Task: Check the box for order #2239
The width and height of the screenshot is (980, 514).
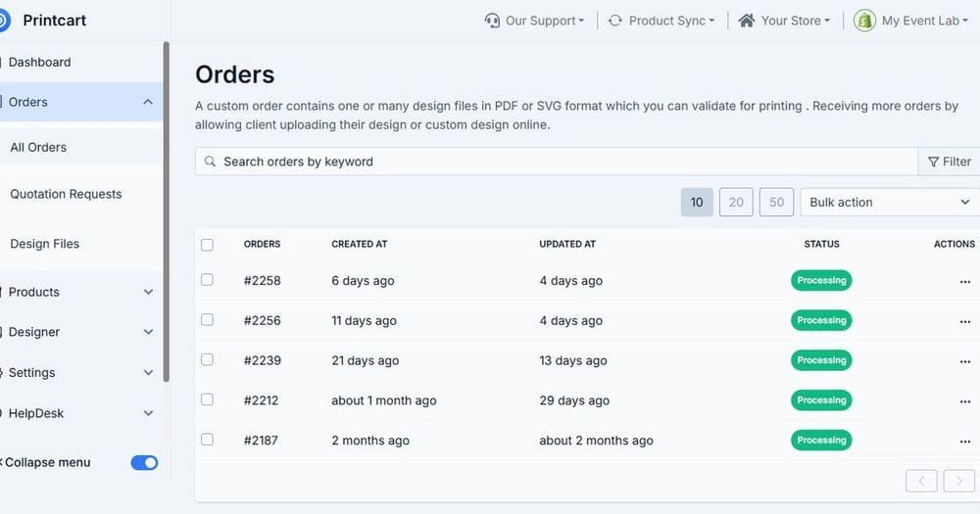Action: [207, 359]
